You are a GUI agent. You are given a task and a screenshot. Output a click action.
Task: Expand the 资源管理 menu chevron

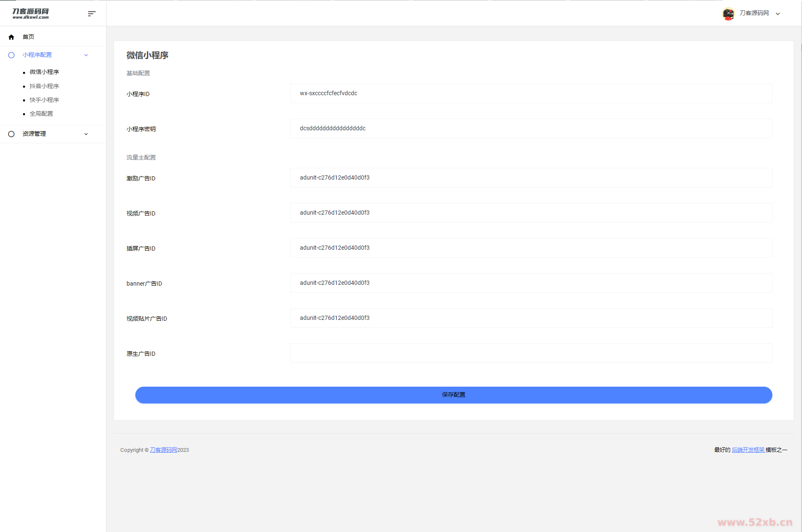[x=86, y=134]
